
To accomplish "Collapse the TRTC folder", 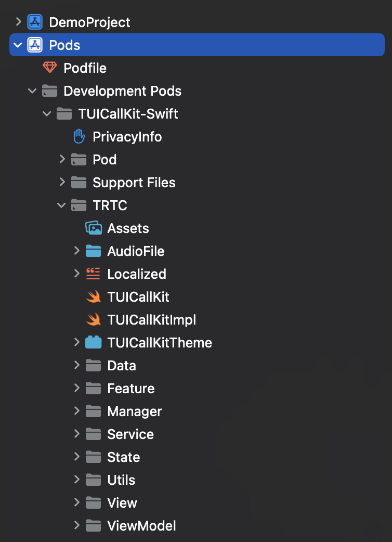I will 62,205.
